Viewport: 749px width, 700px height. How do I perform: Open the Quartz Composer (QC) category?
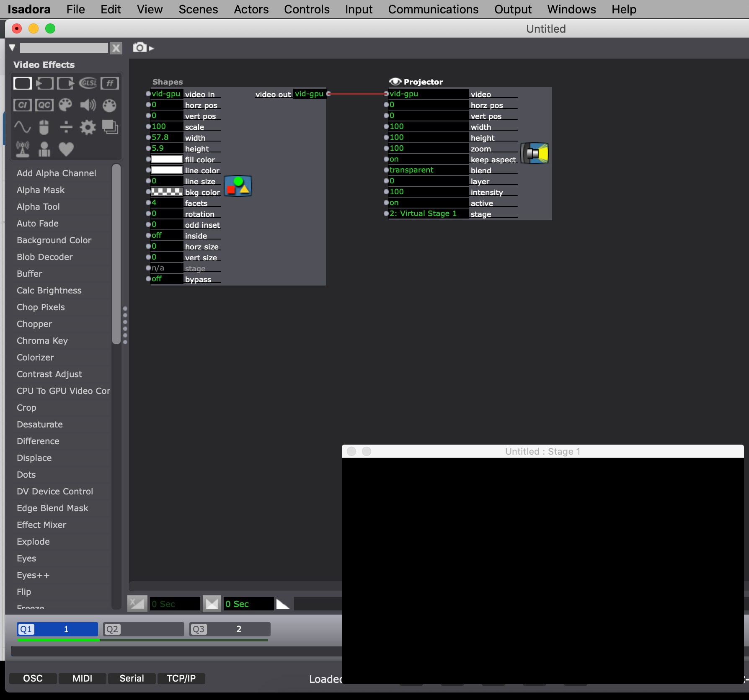click(44, 105)
